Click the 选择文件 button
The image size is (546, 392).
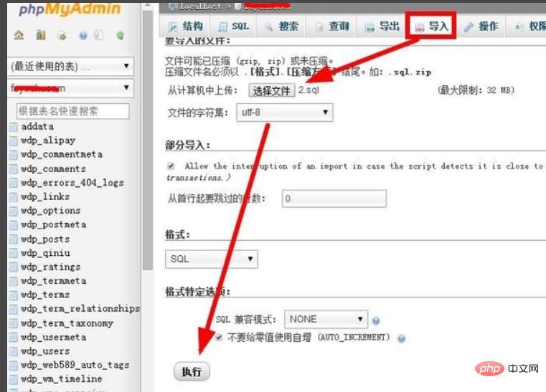point(272,91)
